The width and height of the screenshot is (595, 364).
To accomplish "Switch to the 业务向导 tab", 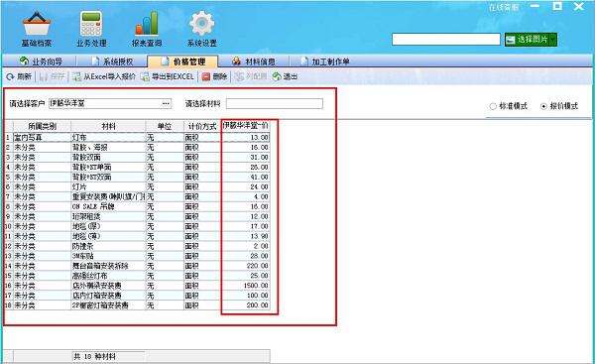I will pyautogui.click(x=41, y=61).
